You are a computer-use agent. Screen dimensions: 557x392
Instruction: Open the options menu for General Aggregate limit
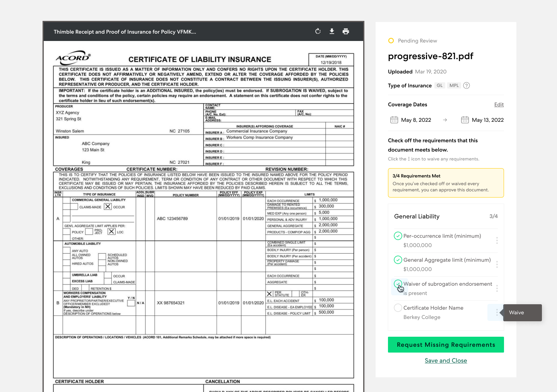pos(497,264)
